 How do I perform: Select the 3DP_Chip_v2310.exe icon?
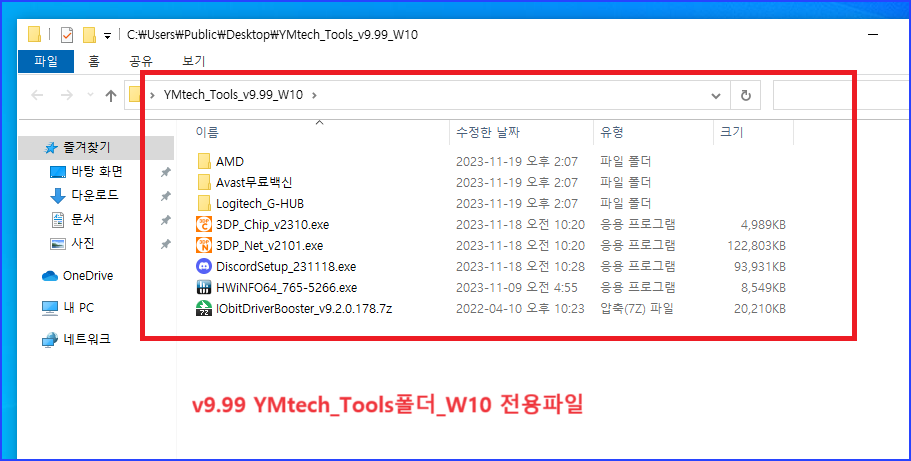pos(204,224)
